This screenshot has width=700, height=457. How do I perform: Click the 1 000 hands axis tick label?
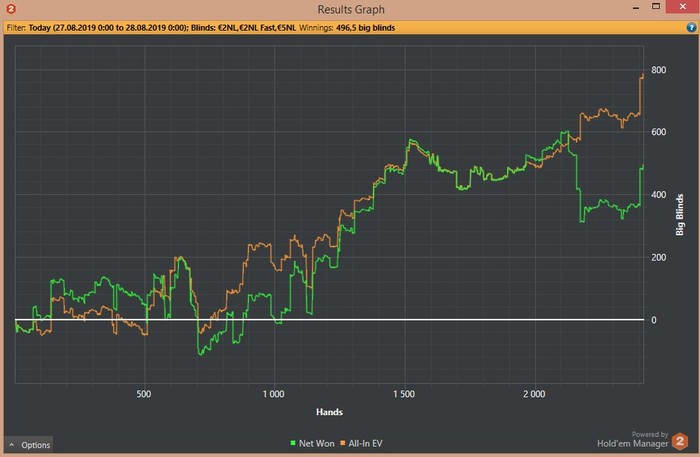(x=273, y=394)
